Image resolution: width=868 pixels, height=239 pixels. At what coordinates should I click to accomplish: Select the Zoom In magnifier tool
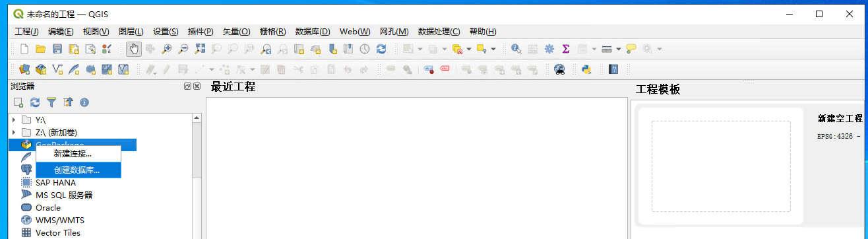point(167,49)
